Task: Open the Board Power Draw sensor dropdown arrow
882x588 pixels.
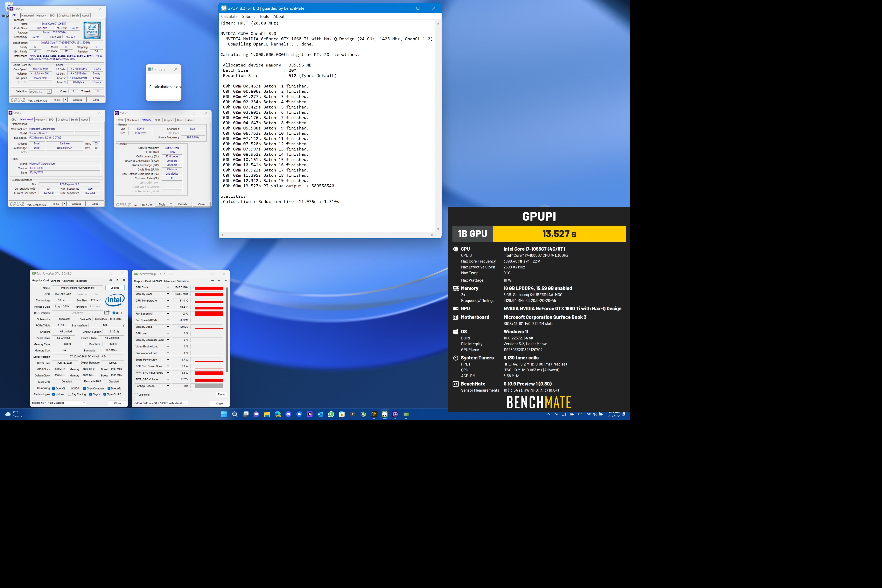Action: pyautogui.click(x=168, y=360)
